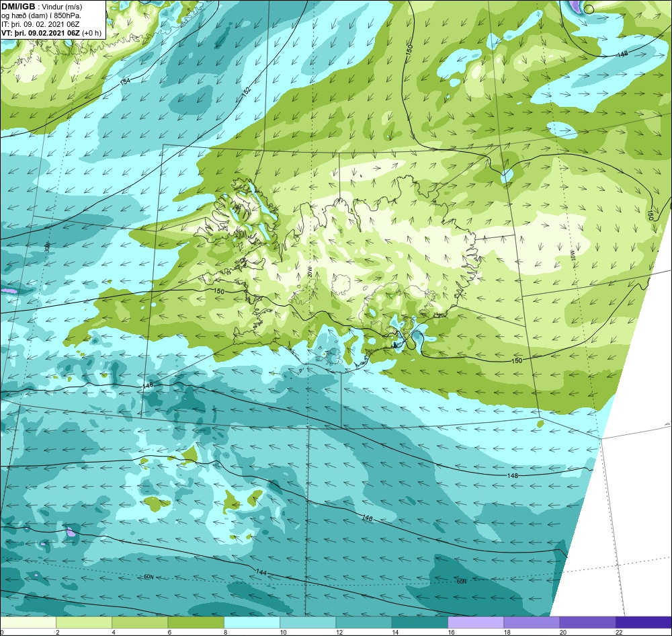
Task: Click the lightest 0–2 m/s legend swatch
Action: pos(28,622)
